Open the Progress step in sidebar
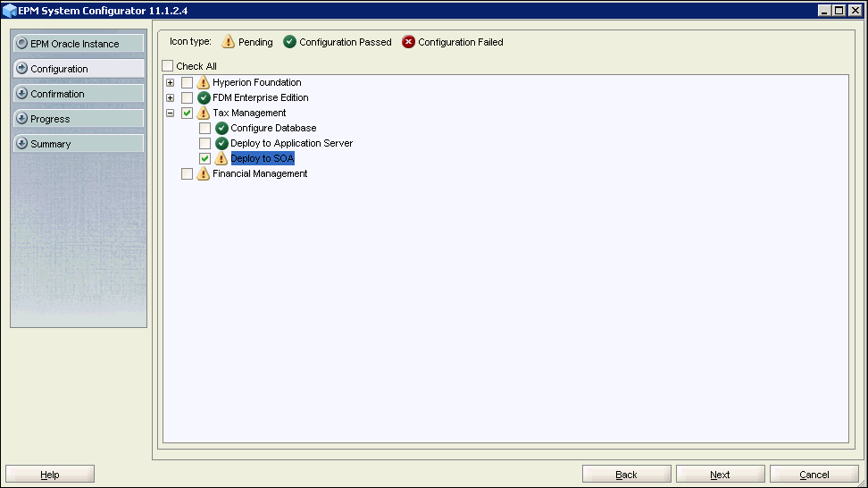 tap(79, 118)
